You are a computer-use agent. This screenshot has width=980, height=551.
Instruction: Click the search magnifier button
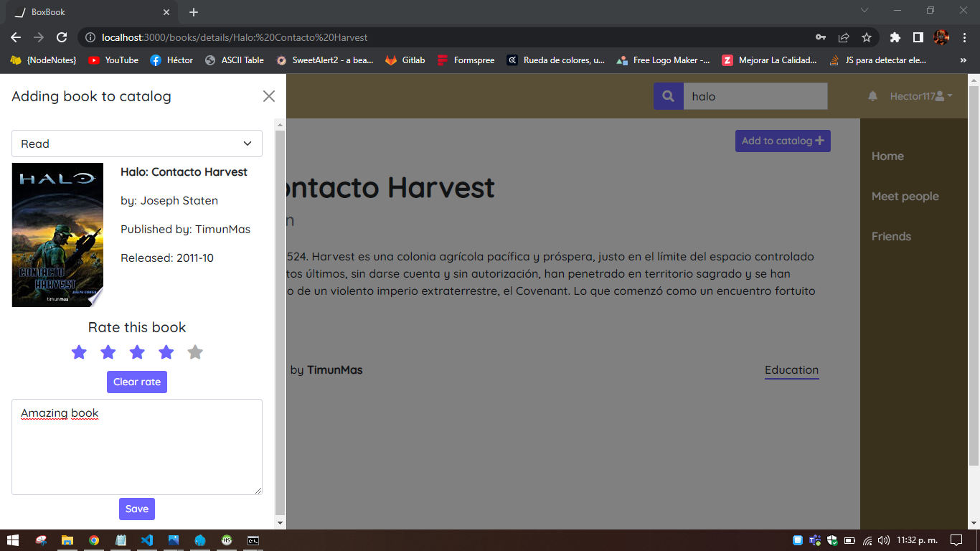pos(668,96)
